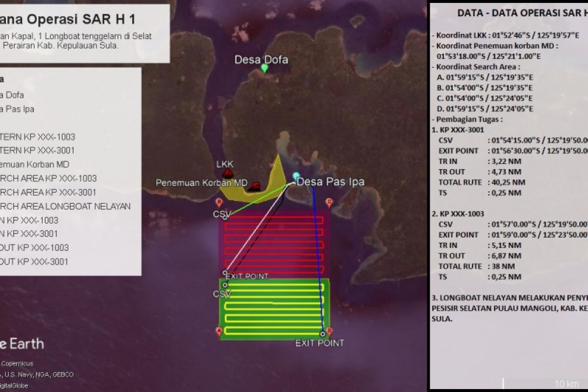Select the cyan Desa Pas Ipa placemark
The width and height of the screenshot is (588, 392).
point(295,176)
